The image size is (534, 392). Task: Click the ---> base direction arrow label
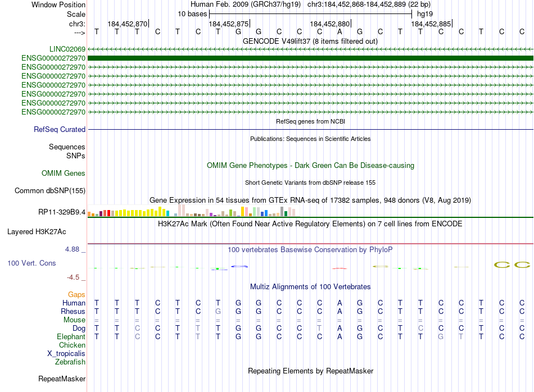[79, 33]
